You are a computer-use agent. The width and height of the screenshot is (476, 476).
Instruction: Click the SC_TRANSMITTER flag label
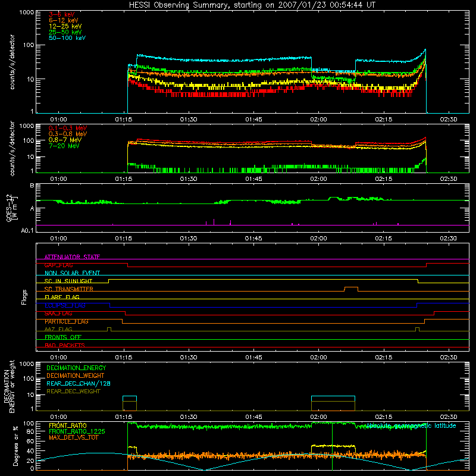point(69,289)
